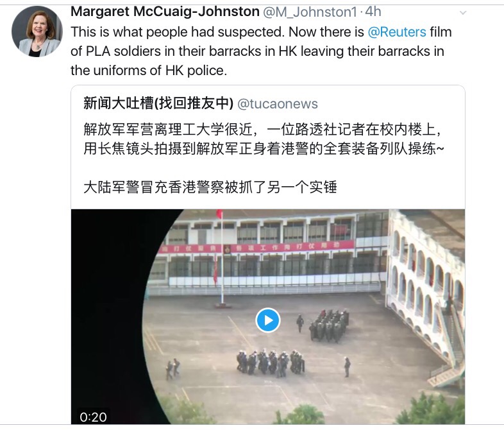This screenshot has width=504, height=430.
Task: Click the flagpole in the video frame
Action: tap(222, 259)
